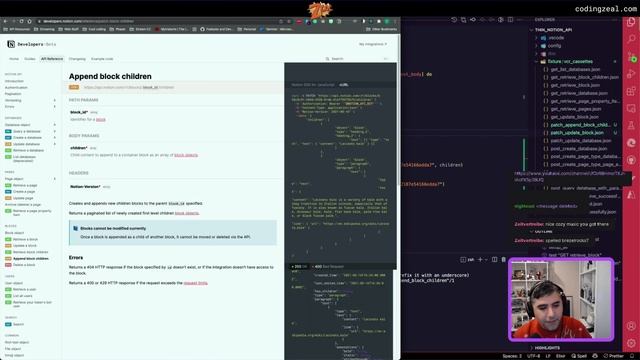Open the API Reference tab
The height and width of the screenshot is (360, 640).
point(52,59)
